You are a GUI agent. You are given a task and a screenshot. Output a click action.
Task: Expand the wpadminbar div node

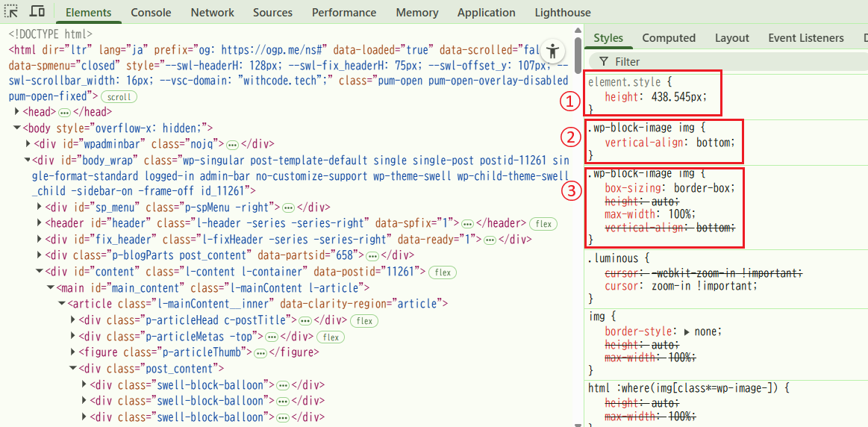[28, 143]
